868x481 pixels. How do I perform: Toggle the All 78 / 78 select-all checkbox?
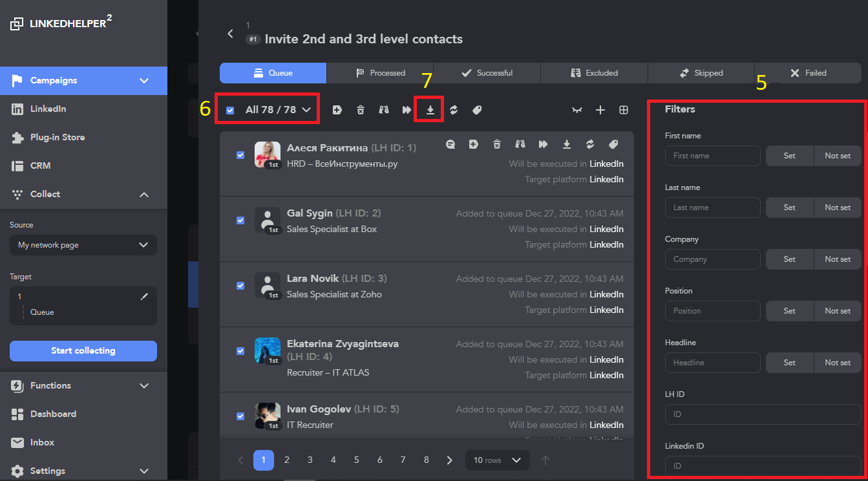[x=230, y=111]
